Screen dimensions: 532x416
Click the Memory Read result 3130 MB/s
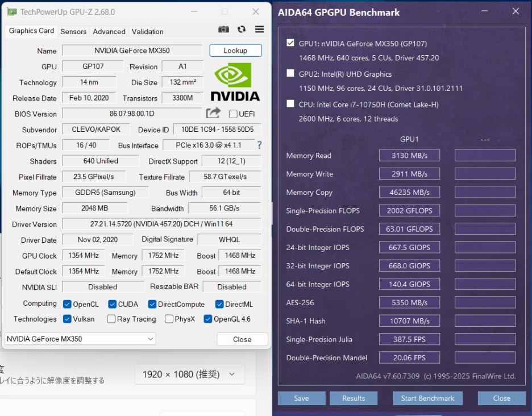410,155
